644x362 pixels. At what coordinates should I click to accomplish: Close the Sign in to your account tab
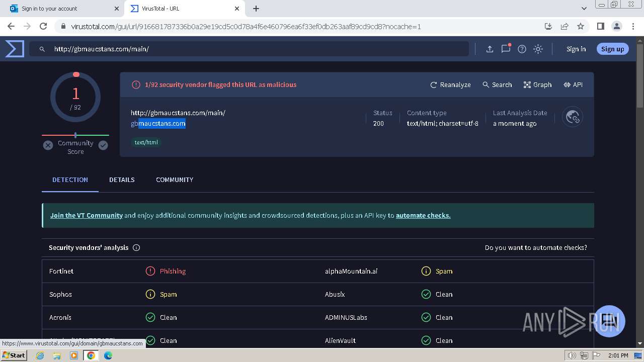click(x=117, y=9)
